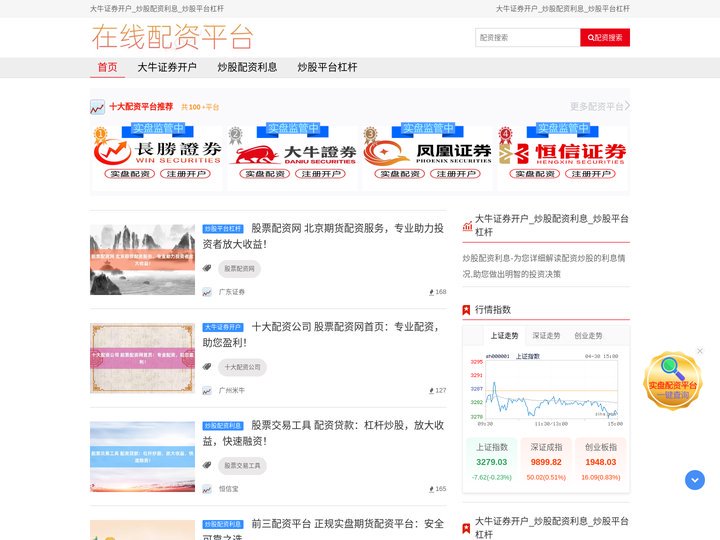This screenshot has width=720, height=540.
Task: Open article 前三配资平台 正规实盘期货配资平台
Action: [323, 529]
